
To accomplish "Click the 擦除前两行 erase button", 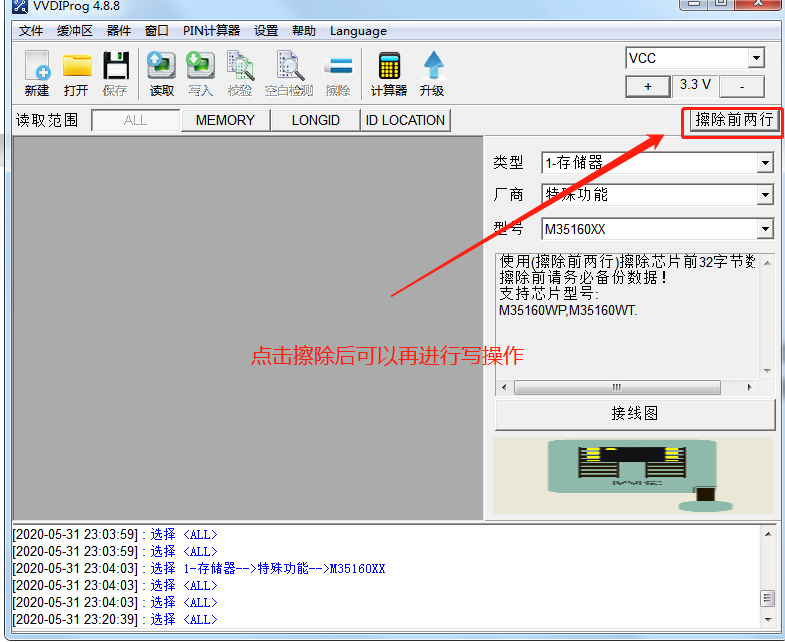I will [734, 120].
